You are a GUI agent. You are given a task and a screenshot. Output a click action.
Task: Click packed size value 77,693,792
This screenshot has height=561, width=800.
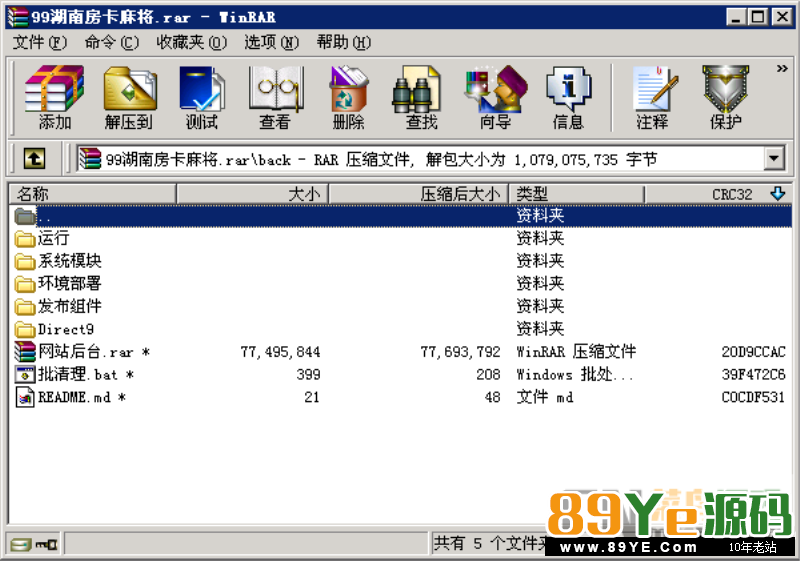pyautogui.click(x=460, y=352)
